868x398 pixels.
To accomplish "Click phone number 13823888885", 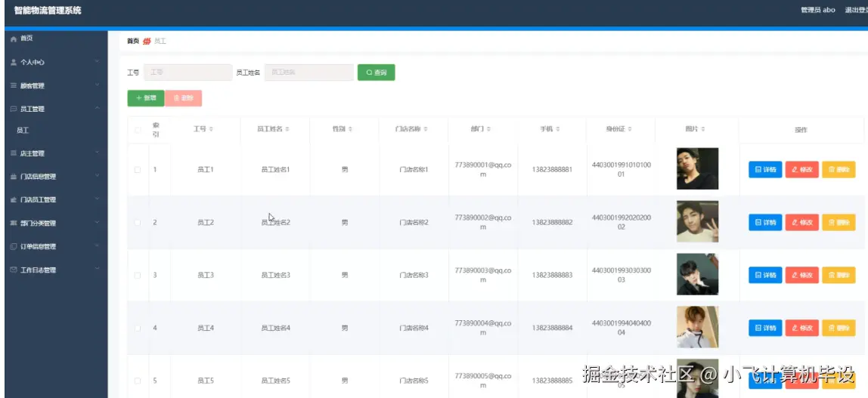I will tap(552, 381).
